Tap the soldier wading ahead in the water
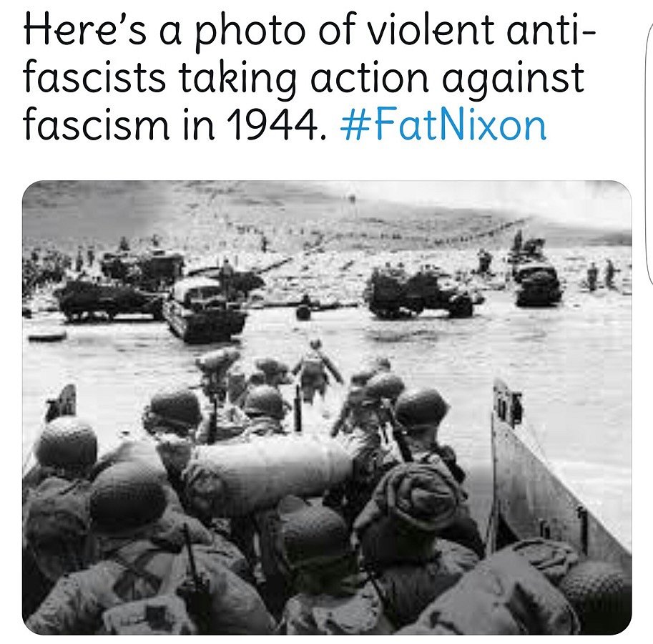This screenshot has width=653, height=644. coord(315,369)
